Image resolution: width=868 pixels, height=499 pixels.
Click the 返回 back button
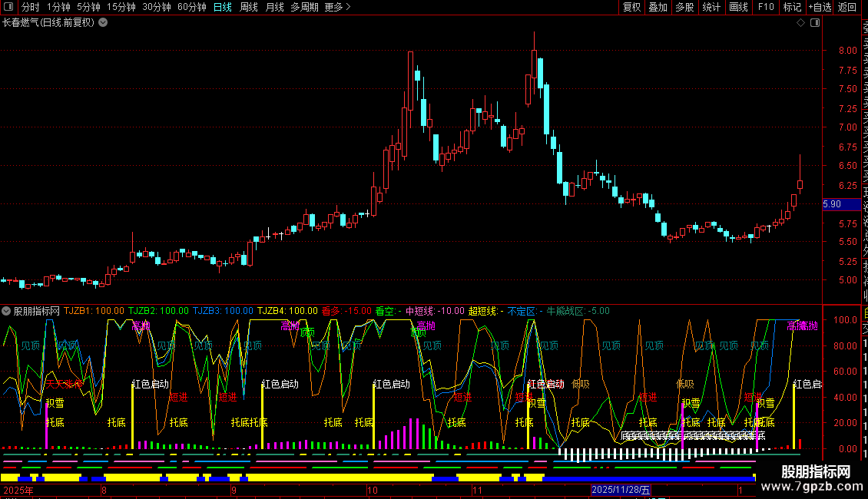(x=847, y=7)
